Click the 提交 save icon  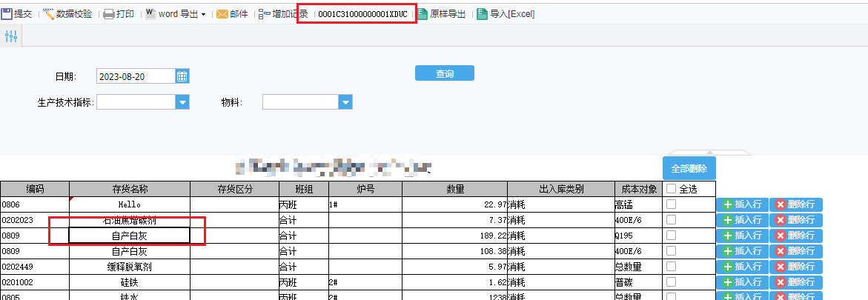(x=6, y=14)
